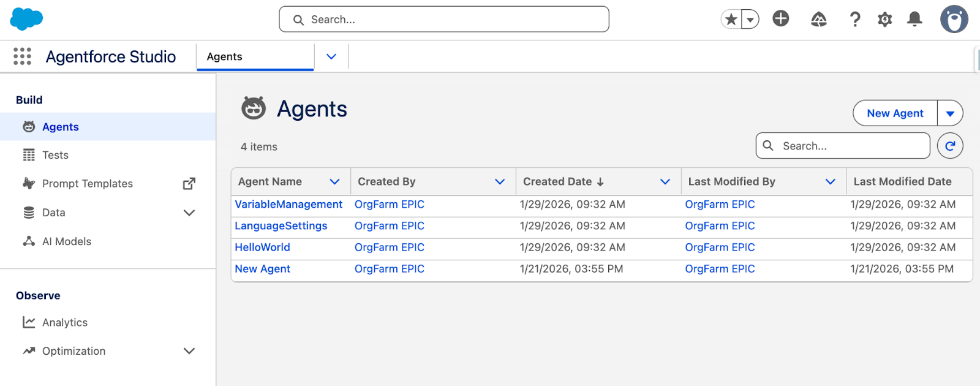
Task: Open the VariableManagement agent link
Action: coord(288,205)
